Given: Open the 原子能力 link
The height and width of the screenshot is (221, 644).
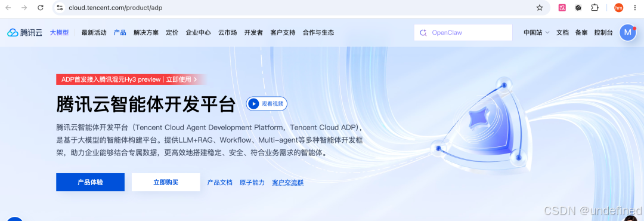Looking at the screenshot, I should [252, 182].
